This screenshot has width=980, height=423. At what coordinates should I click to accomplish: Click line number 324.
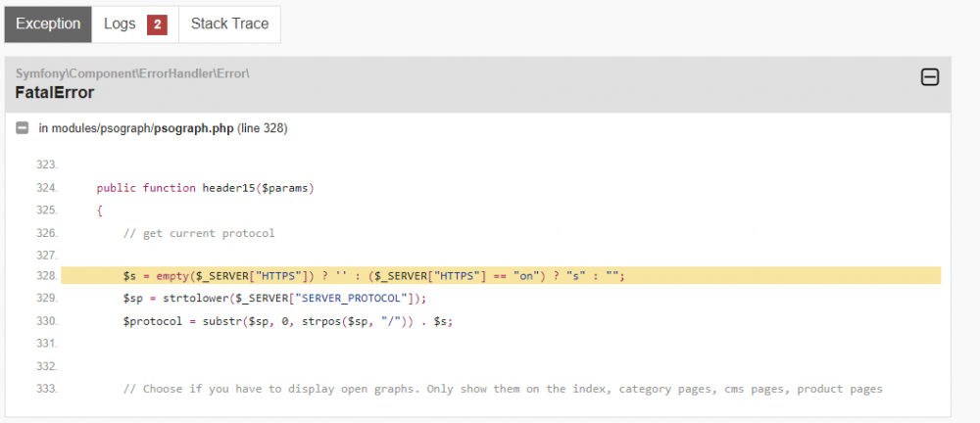pyautogui.click(x=47, y=188)
